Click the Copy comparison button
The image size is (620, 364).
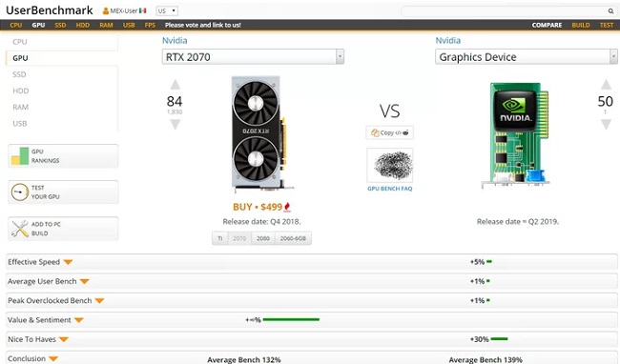pos(389,132)
